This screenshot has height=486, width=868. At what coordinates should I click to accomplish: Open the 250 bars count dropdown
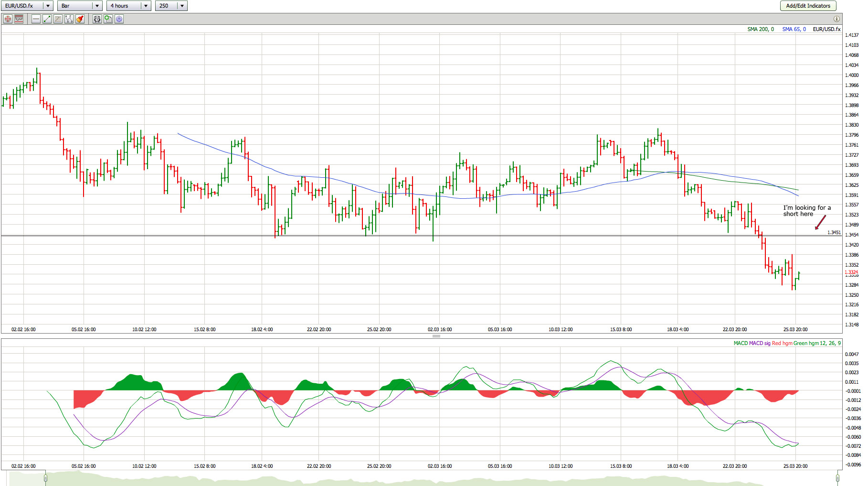[182, 6]
